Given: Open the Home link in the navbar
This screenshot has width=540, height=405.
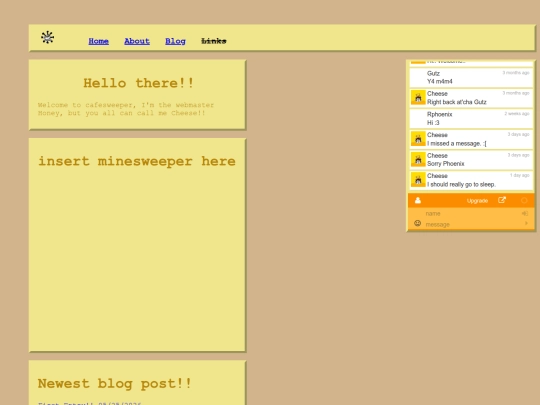Looking at the screenshot, I should click(x=98, y=41).
